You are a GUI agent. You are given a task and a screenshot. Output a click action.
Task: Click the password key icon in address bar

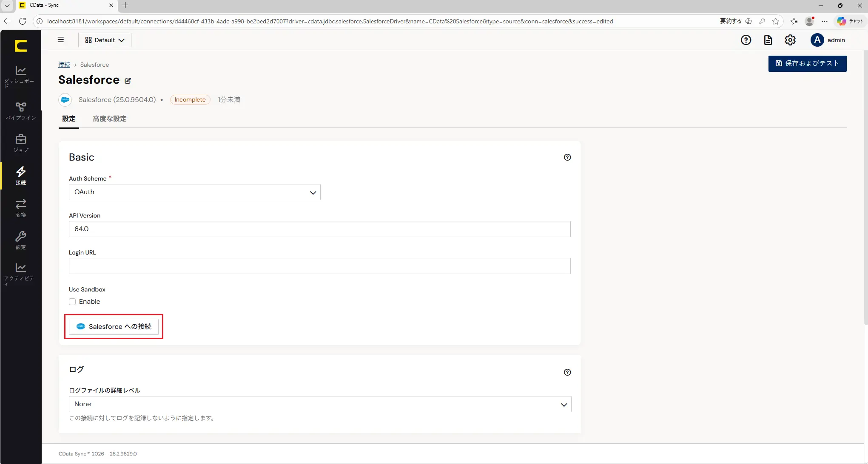tap(762, 21)
